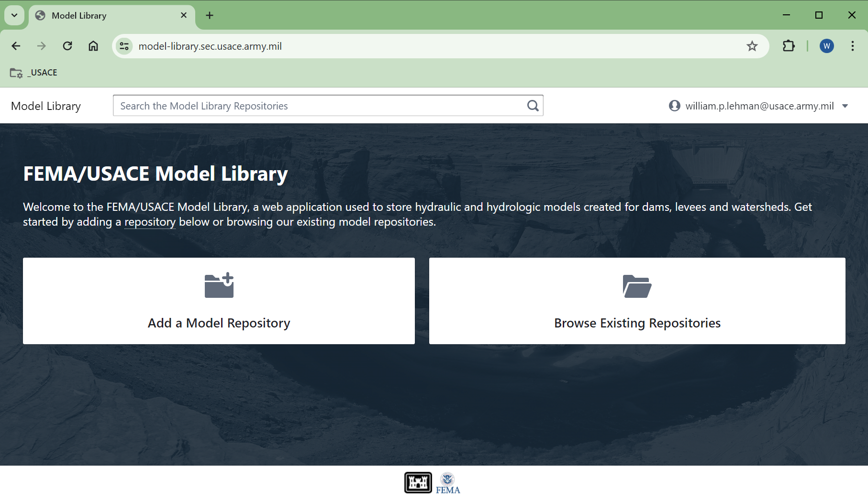This screenshot has height=501, width=868.
Task: Click the site information icon in address bar
Action: coord(124,46)
